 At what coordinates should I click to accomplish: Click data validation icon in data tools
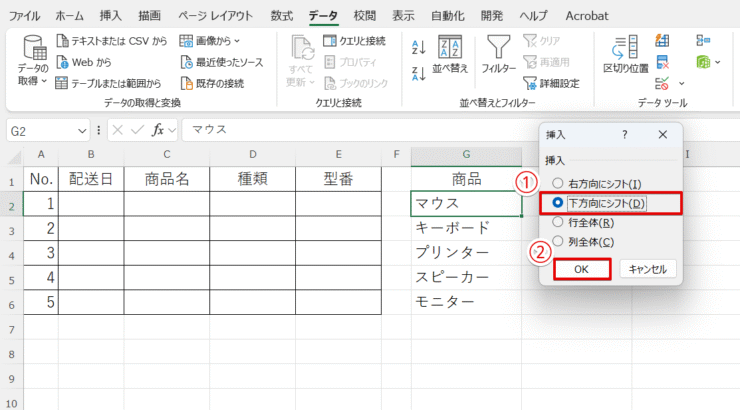click(x=662, y=84)
